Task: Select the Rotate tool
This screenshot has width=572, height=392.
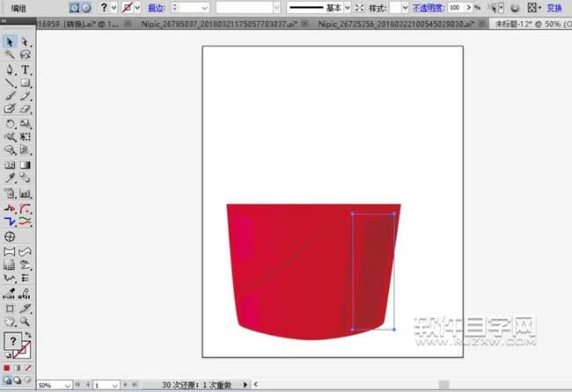Action: point(10,124)
